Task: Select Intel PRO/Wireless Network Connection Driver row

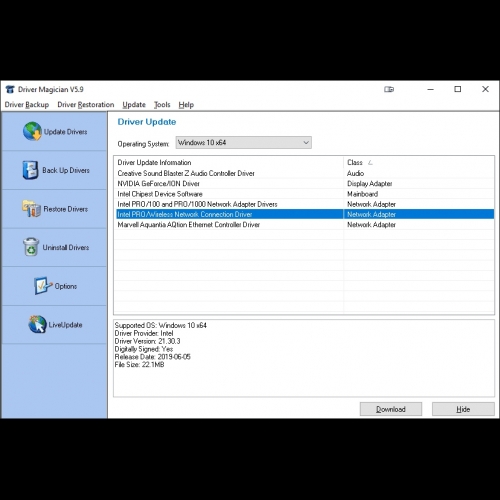Action: point(305,214)
